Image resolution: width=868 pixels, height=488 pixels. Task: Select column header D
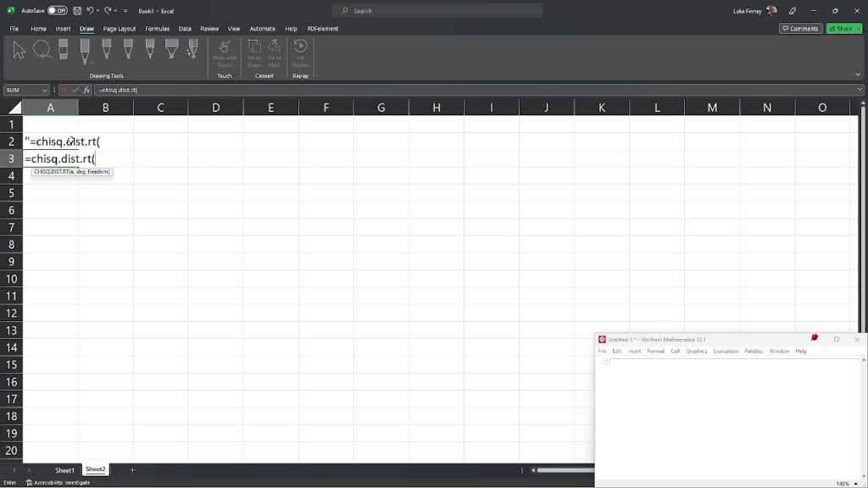(215, 108)
